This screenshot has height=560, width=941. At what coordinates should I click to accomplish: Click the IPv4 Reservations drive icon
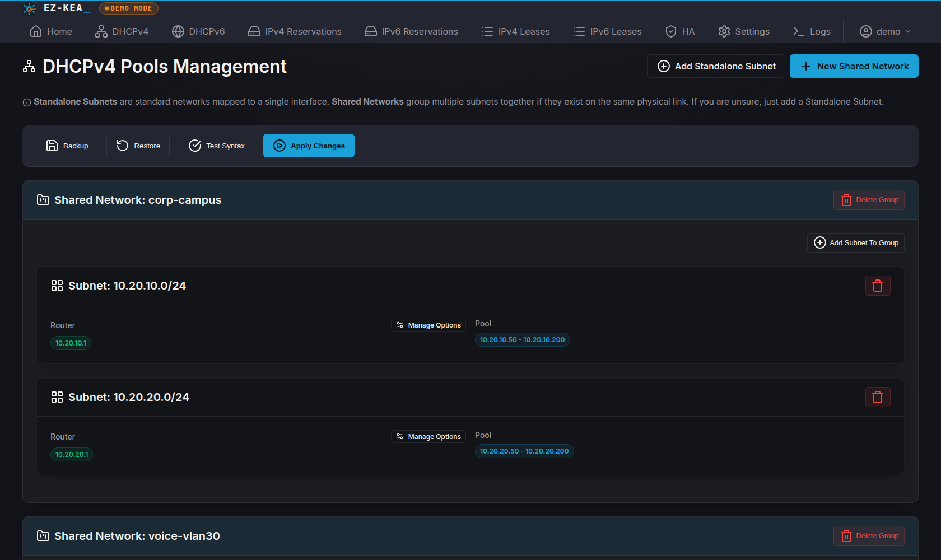coord(254,31)
